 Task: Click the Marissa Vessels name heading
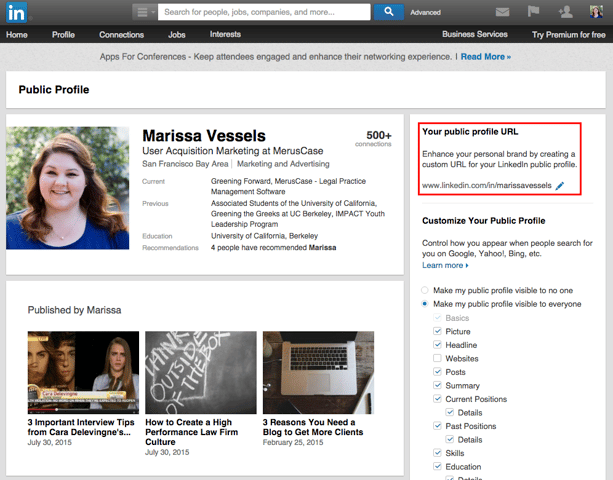tap(204, 136)
